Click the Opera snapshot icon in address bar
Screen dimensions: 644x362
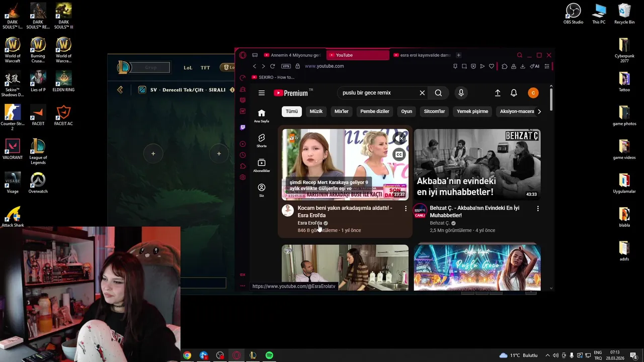coord(464,66)
